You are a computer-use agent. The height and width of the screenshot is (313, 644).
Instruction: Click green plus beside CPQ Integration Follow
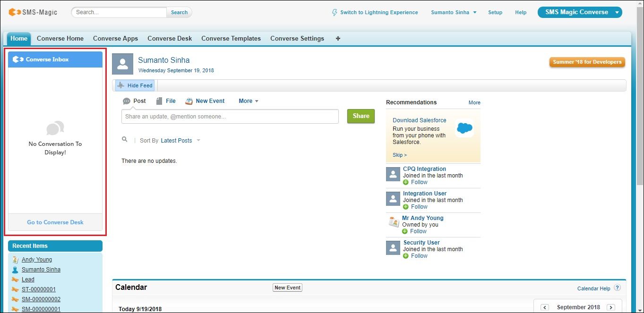click(x=406, y=182)
